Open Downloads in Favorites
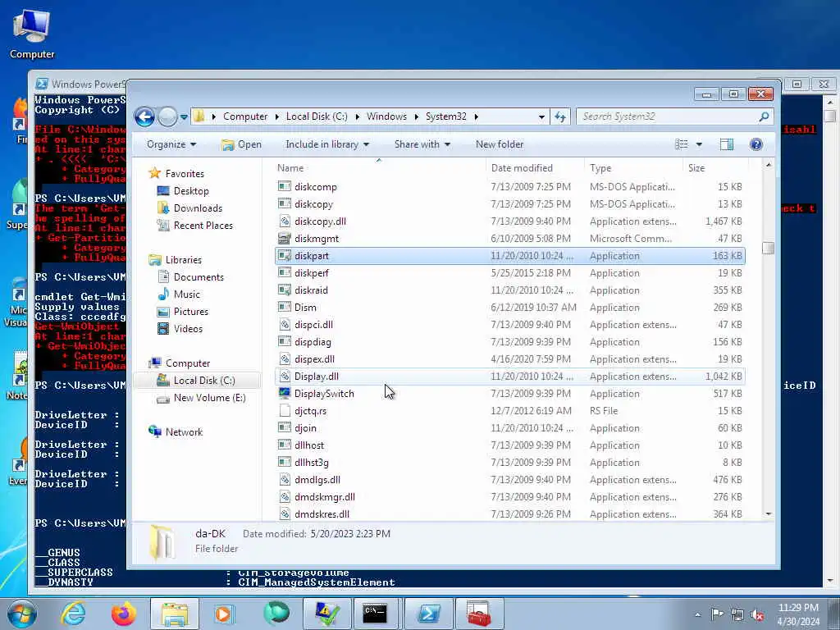The image size is (840, 630). point(198,208)
